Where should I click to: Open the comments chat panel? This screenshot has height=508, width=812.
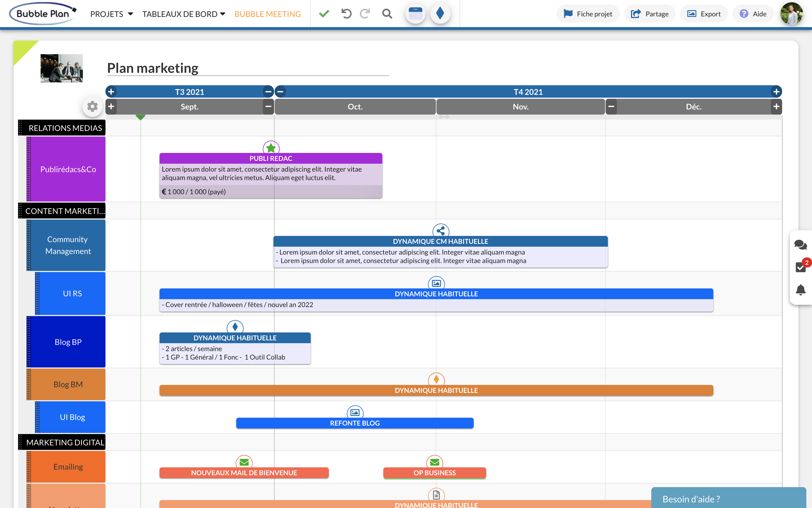[801, 245]
